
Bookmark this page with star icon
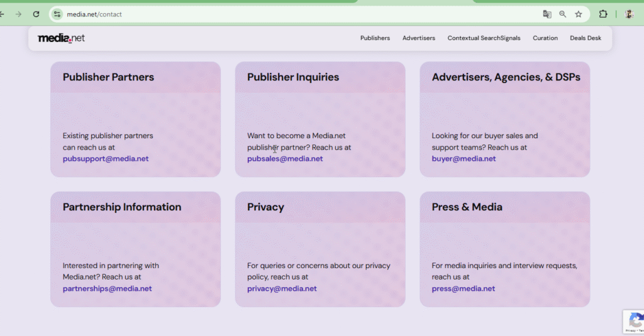(x=579, y=14)
